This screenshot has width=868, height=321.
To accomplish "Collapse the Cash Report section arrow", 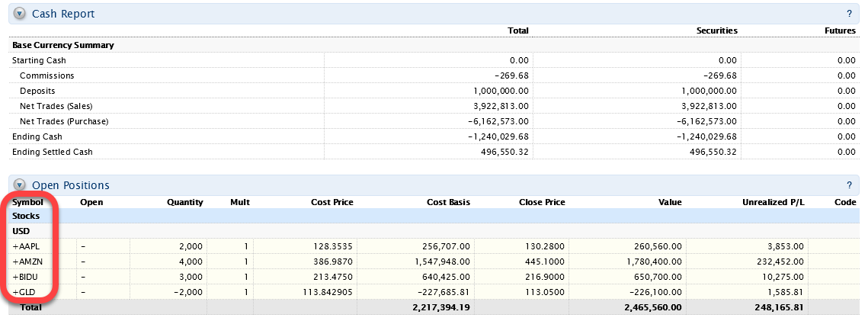I will (x=20, y=14).
